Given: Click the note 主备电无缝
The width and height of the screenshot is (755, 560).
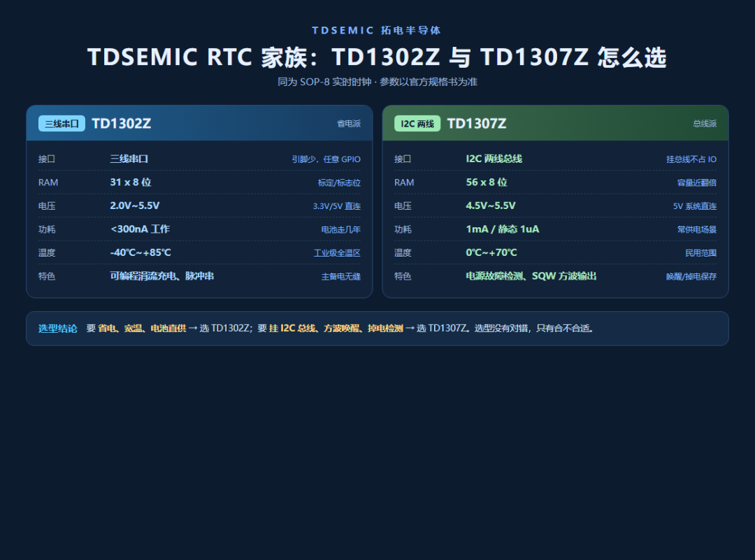Looking at the screenshot, I should (341, 277).
